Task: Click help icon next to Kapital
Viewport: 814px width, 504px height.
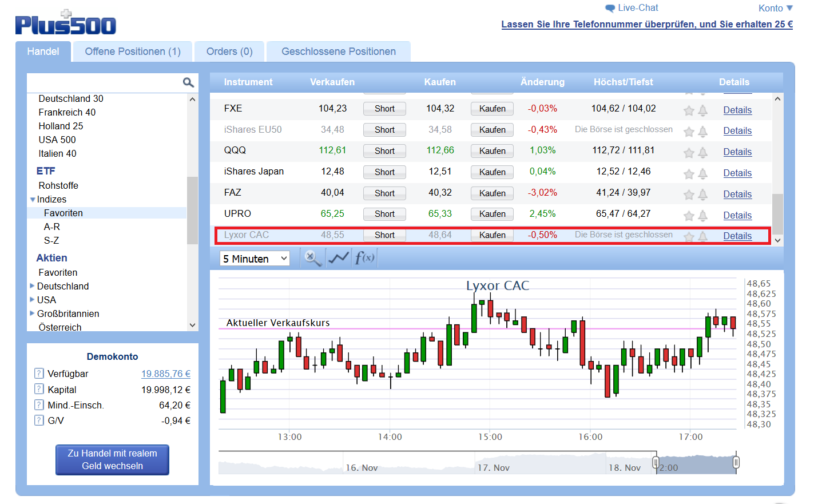Action: click(x=39, y=389)
